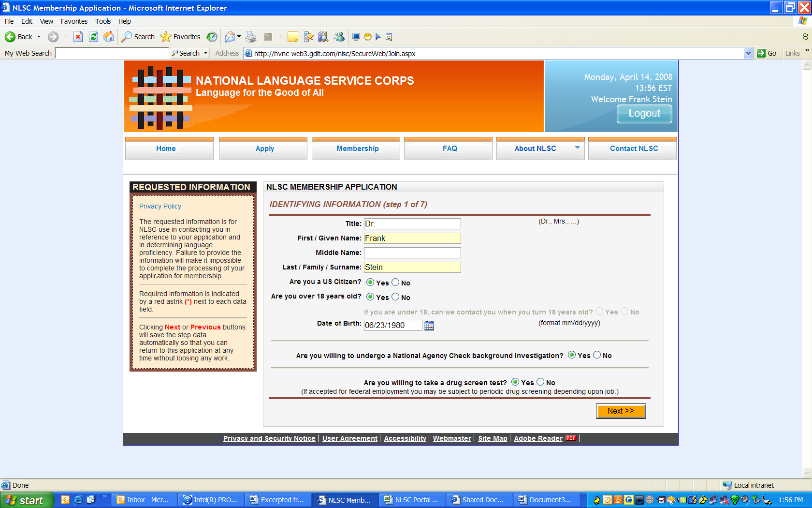Go to the Home navigation tab
Viewport: 812px width, 508px height.
pos(169,149)
